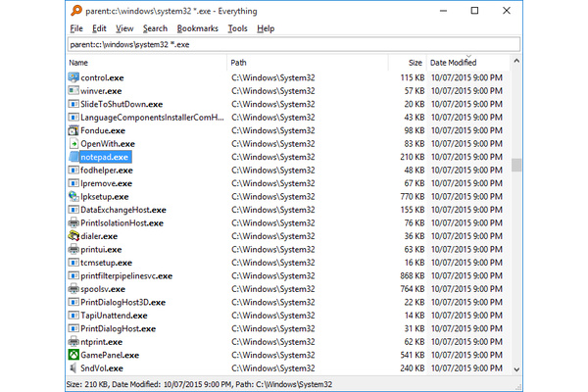Select the highlighted notepad.exe name

tap(105, 157)
